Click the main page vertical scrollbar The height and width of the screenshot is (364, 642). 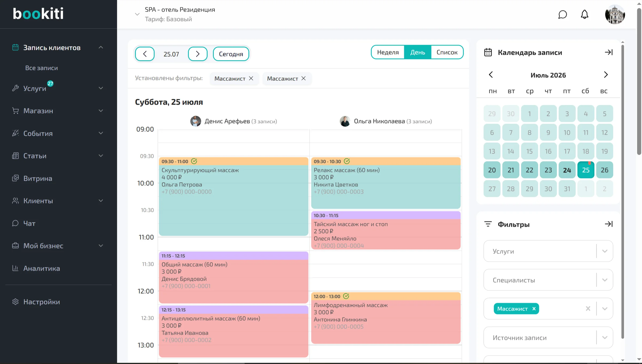point(639,82)
